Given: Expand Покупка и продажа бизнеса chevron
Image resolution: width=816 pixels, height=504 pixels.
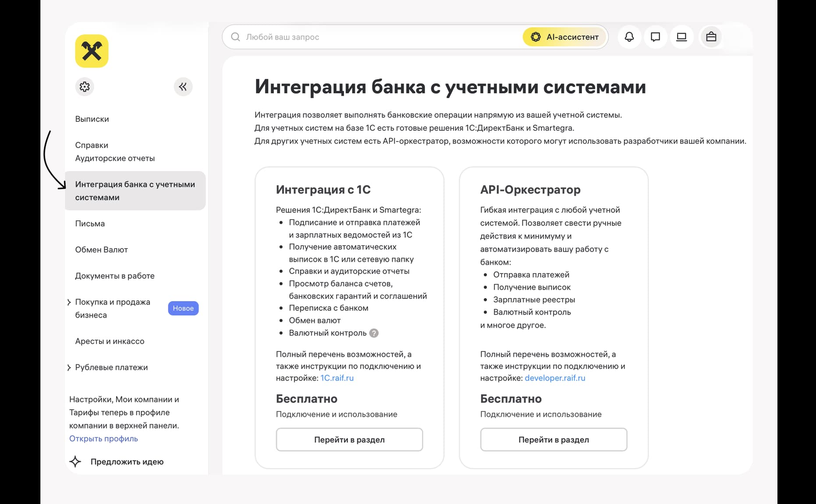Looking at the screenshot, I should pyautogui.click(x=69, y=302).
